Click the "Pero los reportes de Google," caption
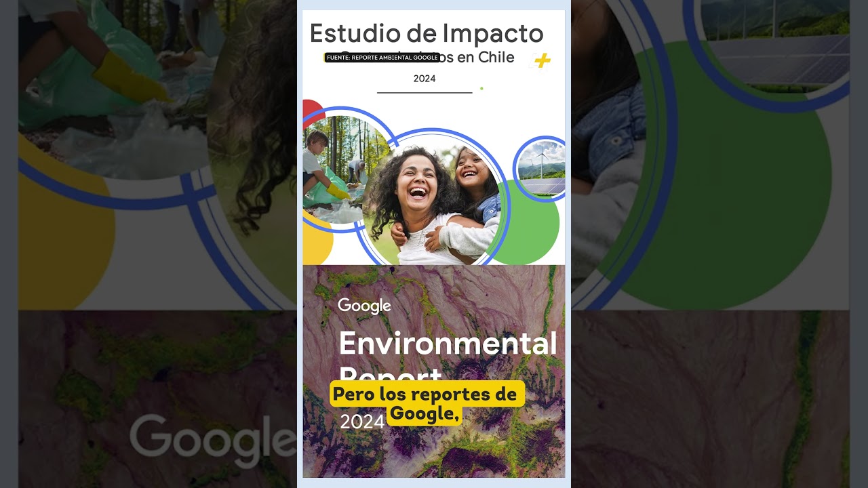The height and width of the screenshot is (488, 868). coord(427,405)
